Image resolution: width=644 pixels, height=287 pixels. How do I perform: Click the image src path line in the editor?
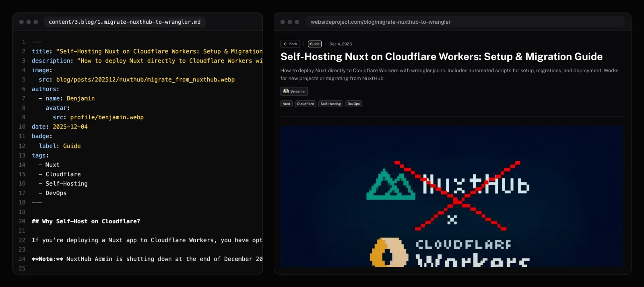click(137, 79)
